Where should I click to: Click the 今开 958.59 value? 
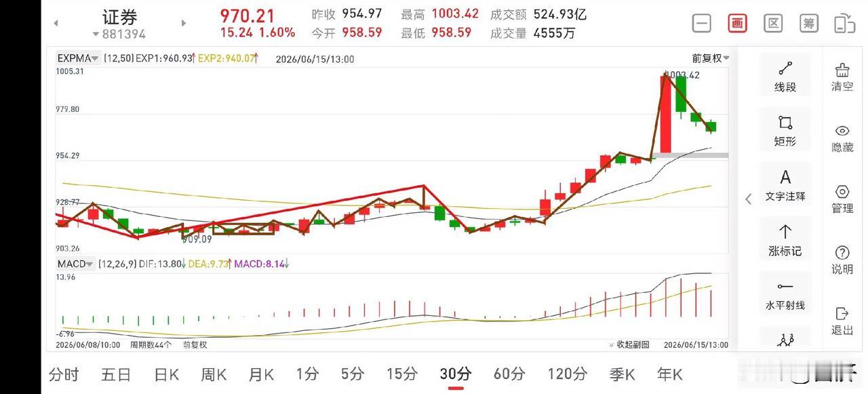tap(361, 33)
